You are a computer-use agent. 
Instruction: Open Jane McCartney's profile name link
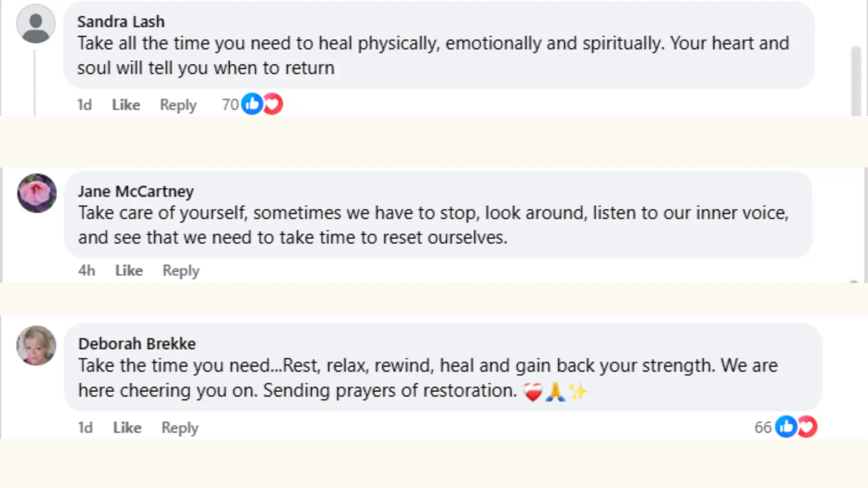click(x=136, y=191)
